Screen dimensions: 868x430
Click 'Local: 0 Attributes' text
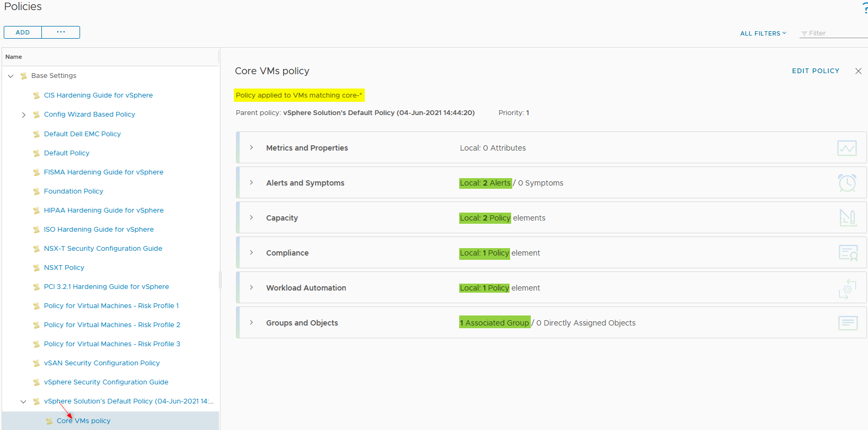coord(493,148)
